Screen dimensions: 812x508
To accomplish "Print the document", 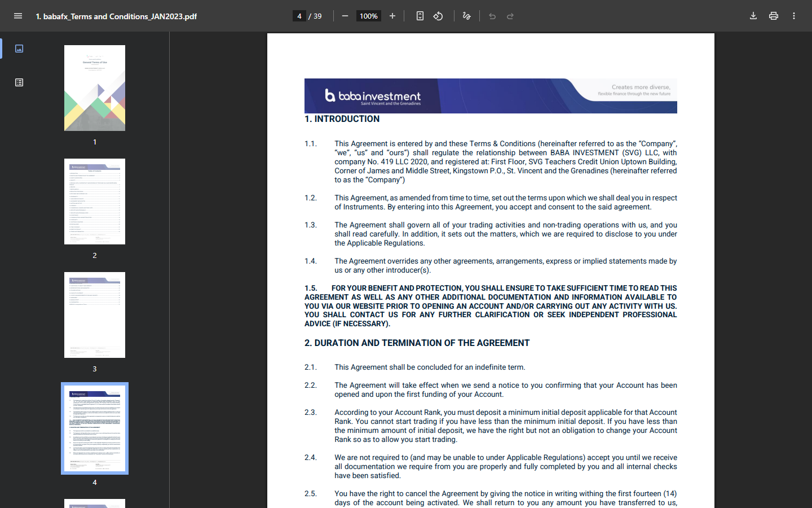I will click(774, 16).
